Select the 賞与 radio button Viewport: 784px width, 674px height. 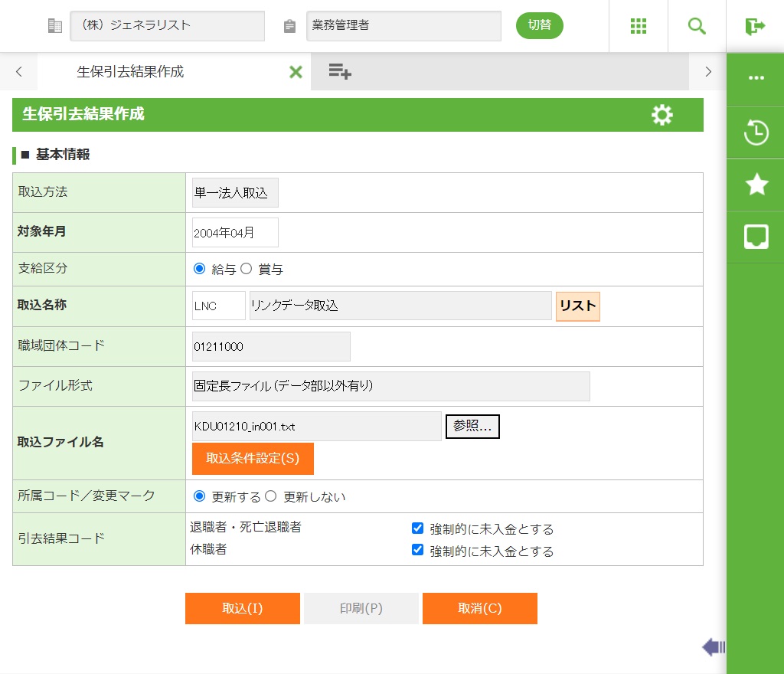(247, 269)
